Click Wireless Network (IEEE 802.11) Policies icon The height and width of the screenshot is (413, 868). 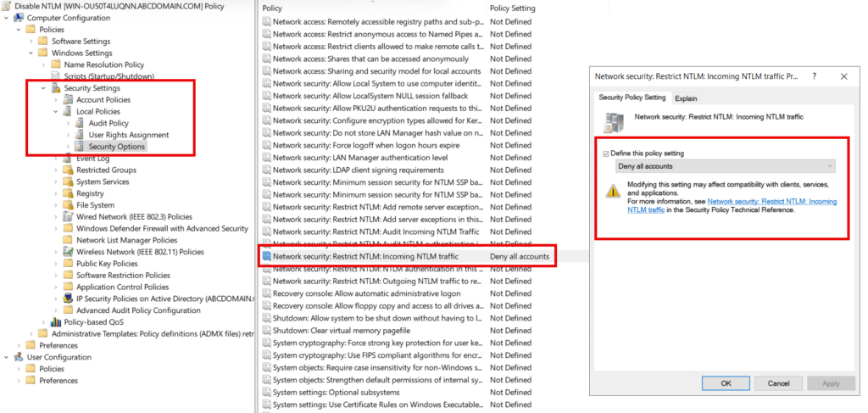click(68, 251)
